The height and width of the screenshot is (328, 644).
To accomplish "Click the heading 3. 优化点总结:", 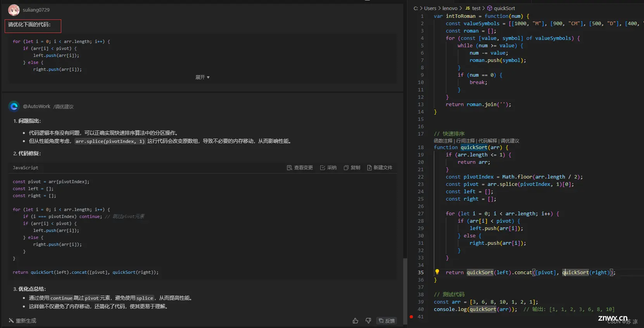I will pyautogui.click(x=29, y=289).
